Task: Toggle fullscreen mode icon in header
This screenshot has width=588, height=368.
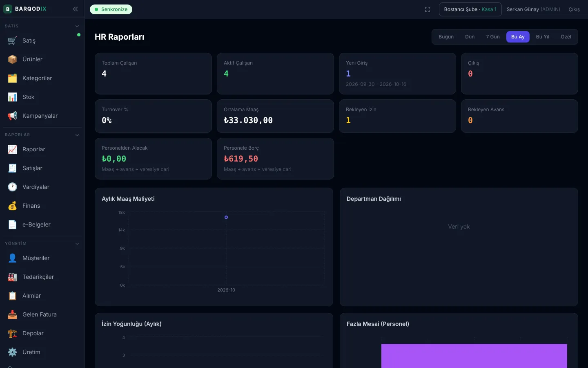Action: (x=428, y=9)
